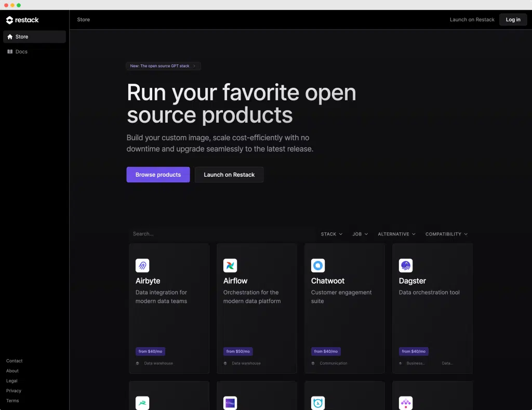Viewport: 532px width, 410px height.
Task: Click the Business tag on the Dagster card
Action: pos(416,363)
